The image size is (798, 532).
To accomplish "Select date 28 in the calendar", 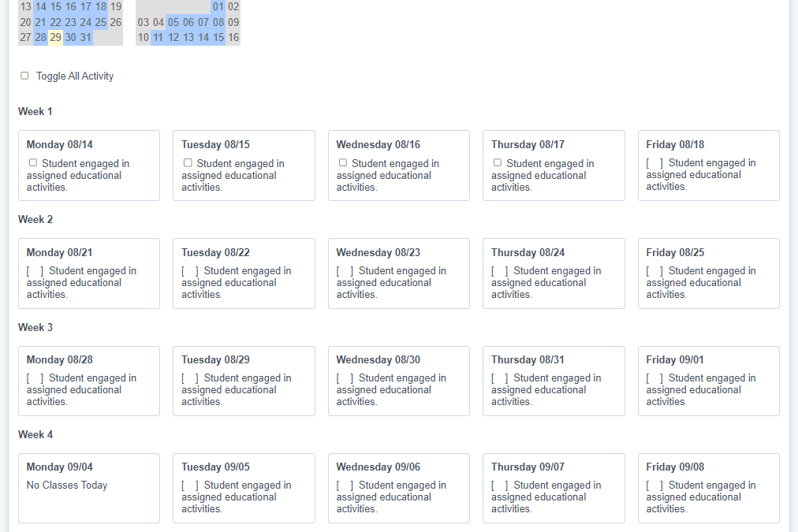I will pyautogui.click(x=40, y=37).
